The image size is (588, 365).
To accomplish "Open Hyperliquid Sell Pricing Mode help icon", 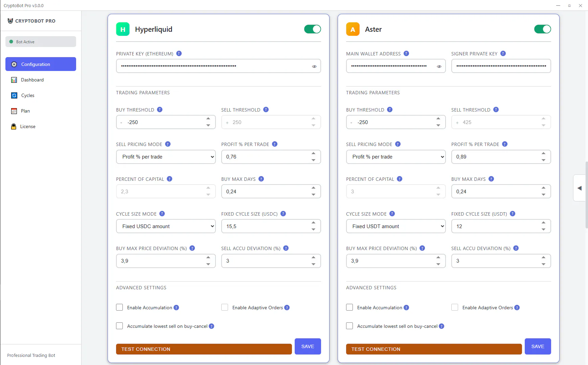I will [168, 144].
